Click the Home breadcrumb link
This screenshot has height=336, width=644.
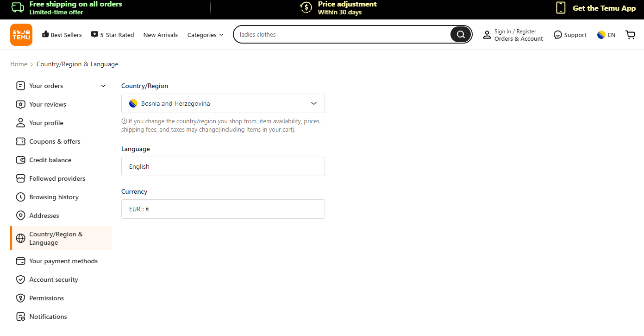19,64
